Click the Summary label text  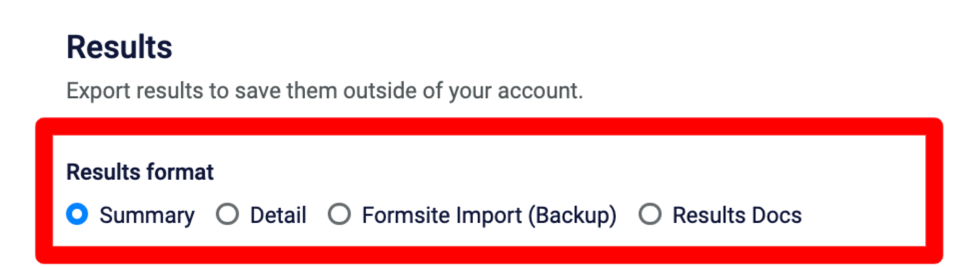(147, 216)
